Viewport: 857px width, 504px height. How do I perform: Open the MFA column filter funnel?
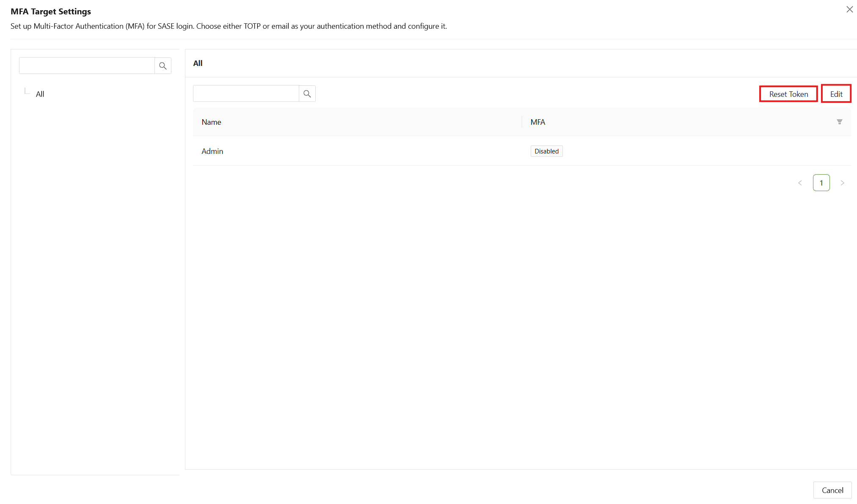[840, 122]
